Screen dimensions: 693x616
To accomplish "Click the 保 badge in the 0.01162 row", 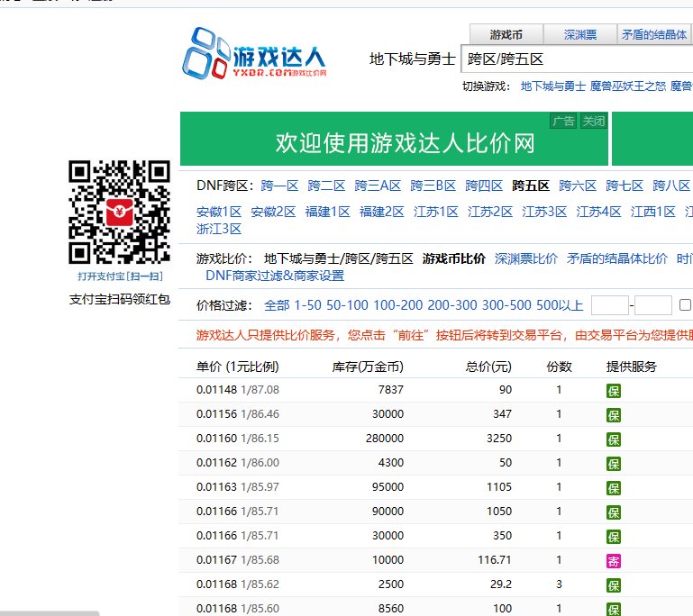I will (x=614, y=464).
